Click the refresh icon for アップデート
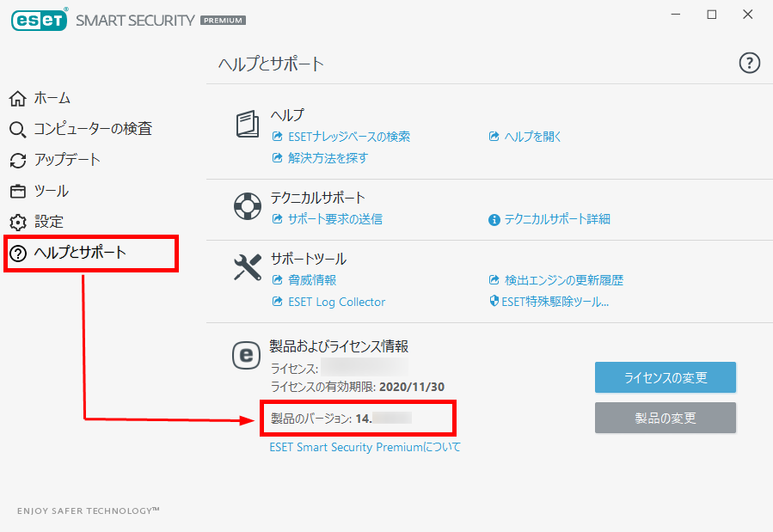The width and height of the screenshot is (773, 532). tap(18, 161)
